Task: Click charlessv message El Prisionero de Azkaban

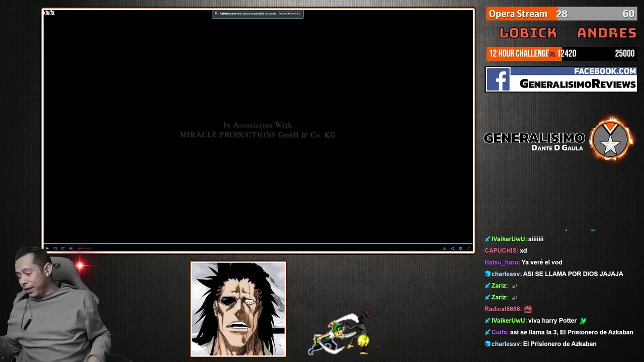Action: tap(559, 344)
